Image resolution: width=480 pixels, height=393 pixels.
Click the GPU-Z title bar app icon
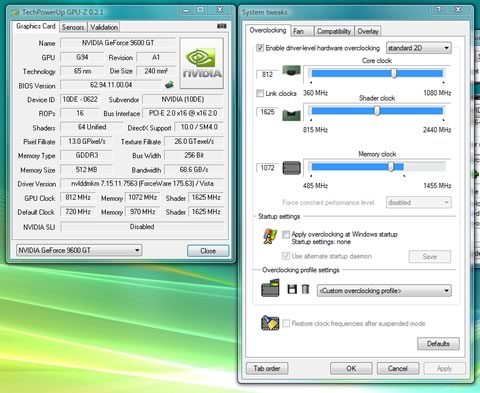(15, 13)
